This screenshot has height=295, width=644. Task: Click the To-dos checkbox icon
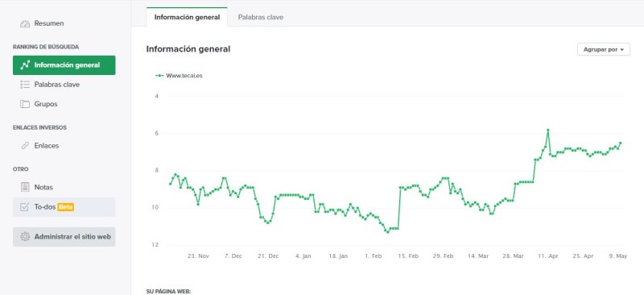[25, 207]
